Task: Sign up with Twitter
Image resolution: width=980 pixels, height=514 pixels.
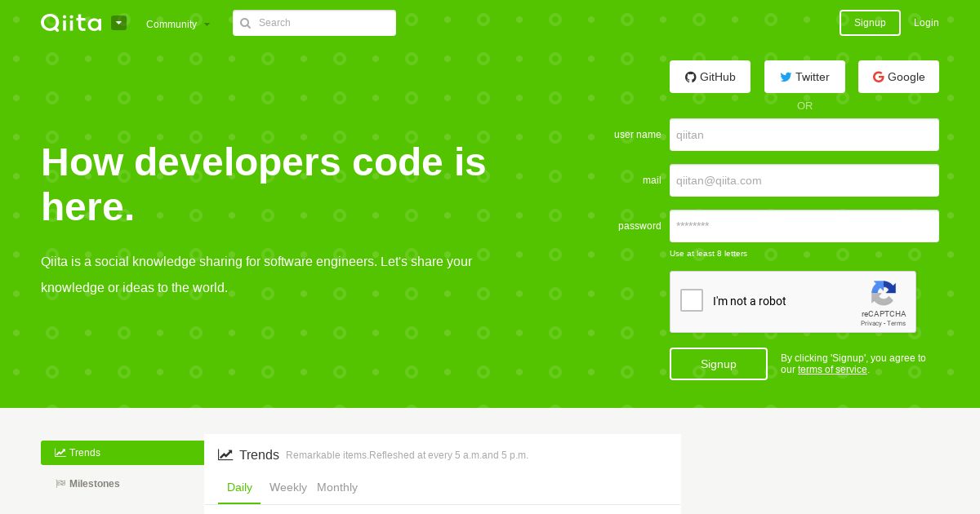Action: [804, 77]
